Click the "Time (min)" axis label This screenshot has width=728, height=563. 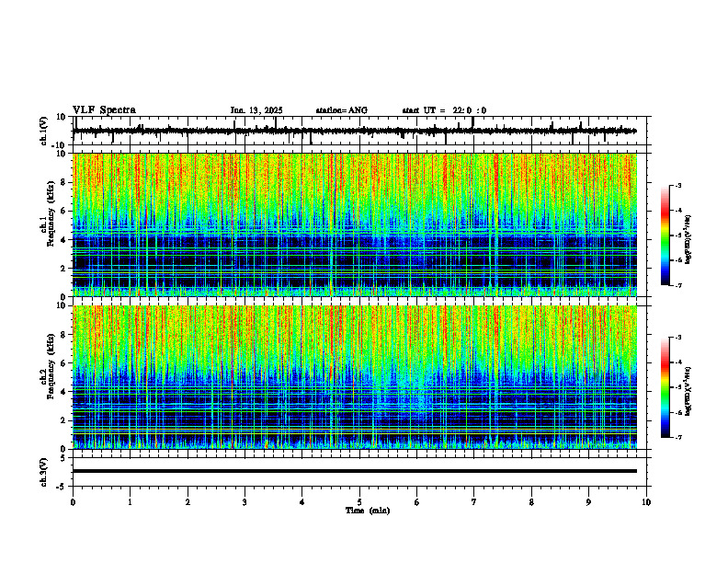368,511
